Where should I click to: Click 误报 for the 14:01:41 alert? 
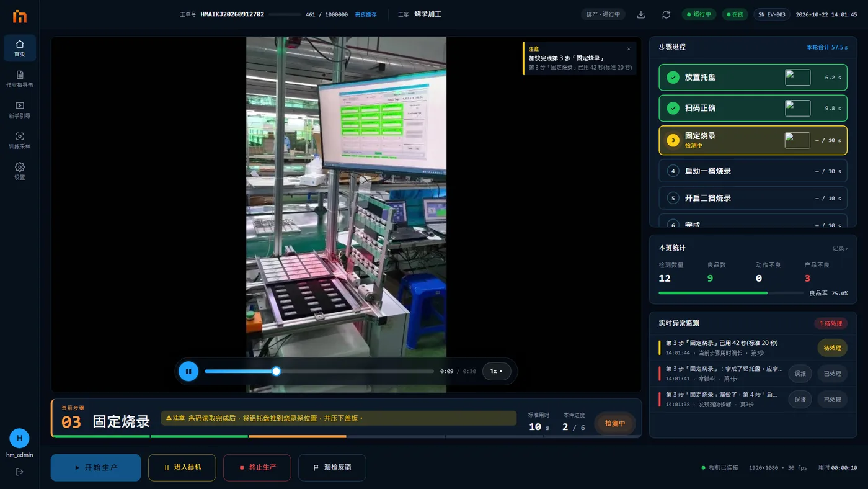coord(800,374)
